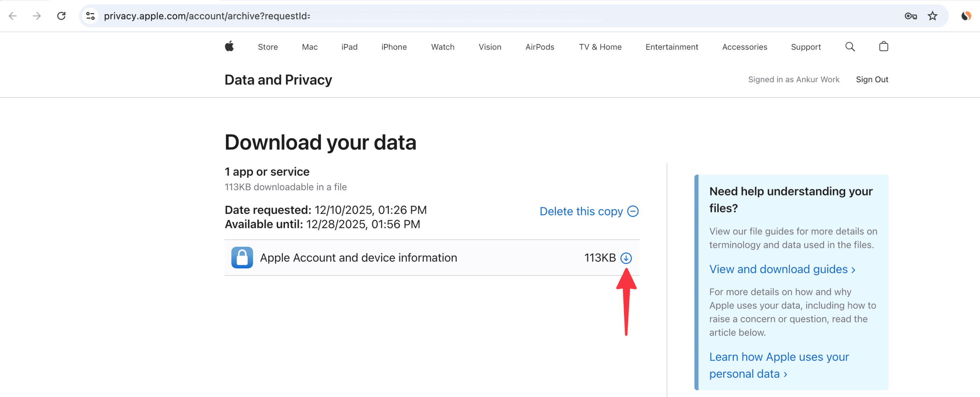Open the shopping bag
Viewport: 980px width, 397px height.
884,46
